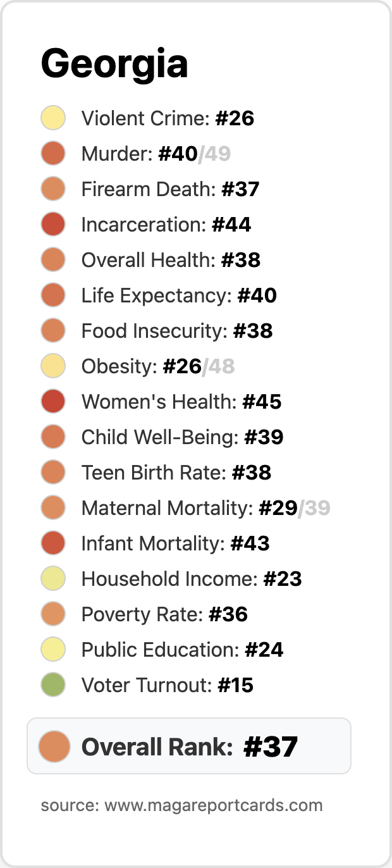This screenshot has height=868, width=392.
Task: Click the Georgia state heading
Action: click(x=114, y=64)
